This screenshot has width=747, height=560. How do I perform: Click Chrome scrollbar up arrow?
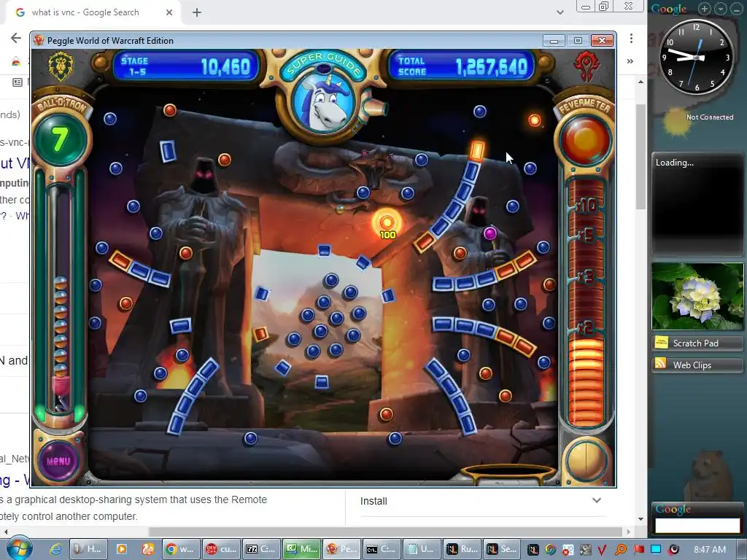640,82
